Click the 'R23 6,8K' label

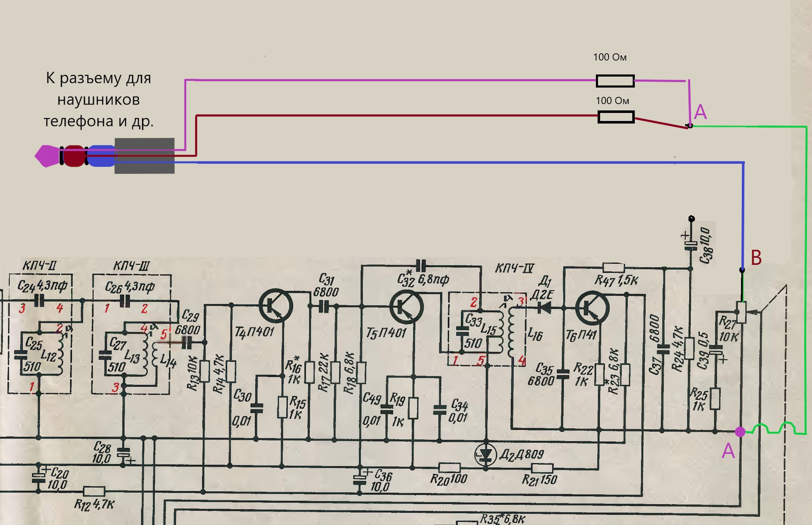coord(613,371)
